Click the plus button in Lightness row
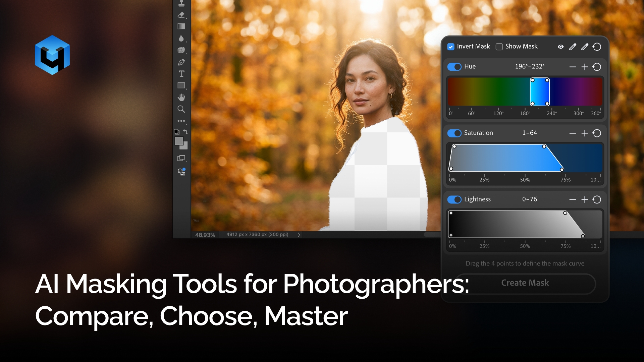 (585, 199)
